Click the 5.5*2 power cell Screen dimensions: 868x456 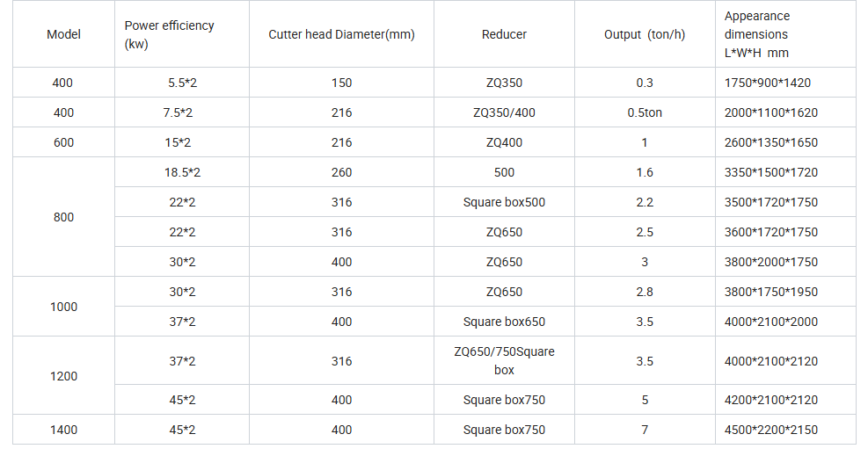[182, 83]
